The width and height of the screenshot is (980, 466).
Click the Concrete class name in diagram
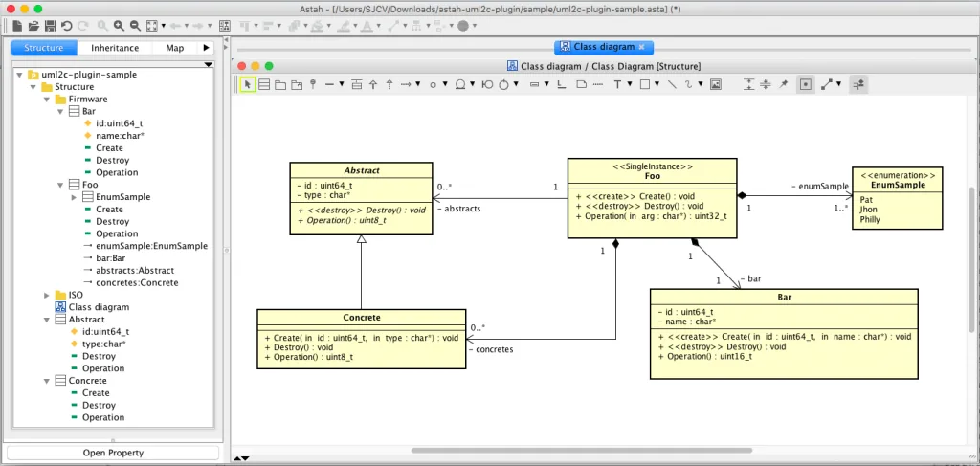(361, 318)
